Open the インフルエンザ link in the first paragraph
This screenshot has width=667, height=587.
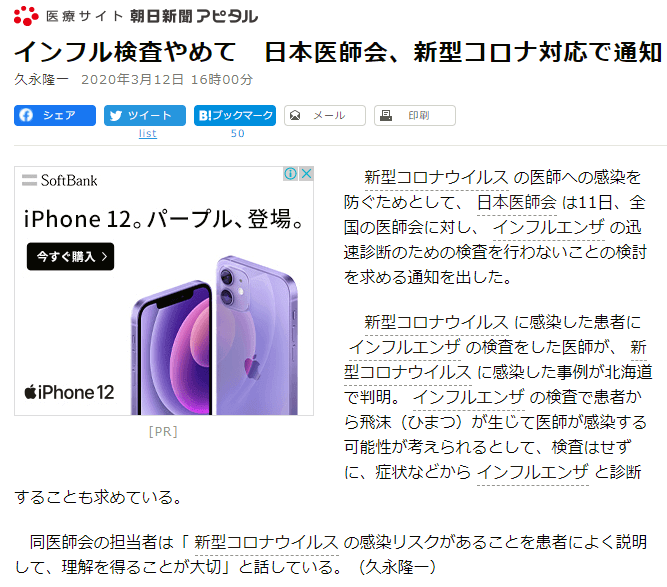(549, 228)
